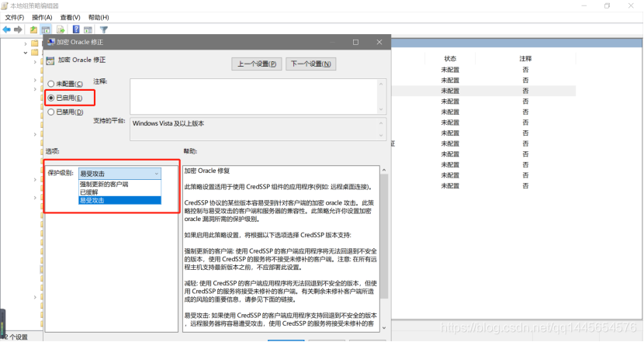Click the blue Back arrow in toolbar
Viewport: 644px width, 342px height.
pyautogui.click(x=6, y=29)
